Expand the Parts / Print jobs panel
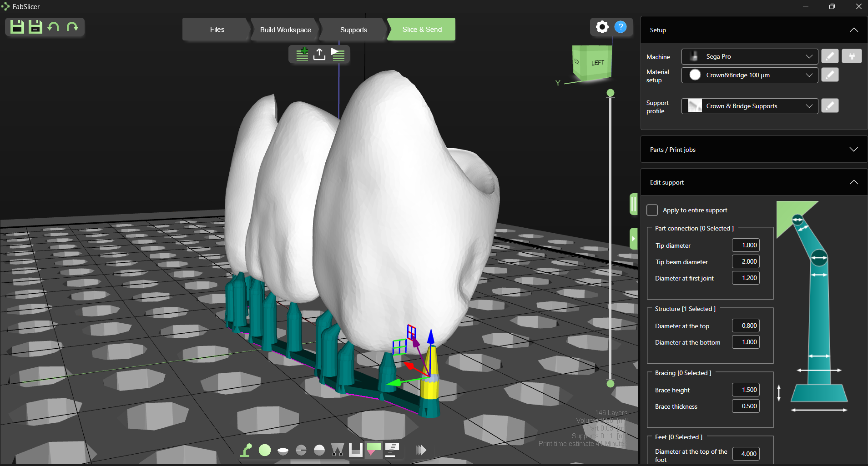The height and width of the screenshot is (466, 868). 854,150
